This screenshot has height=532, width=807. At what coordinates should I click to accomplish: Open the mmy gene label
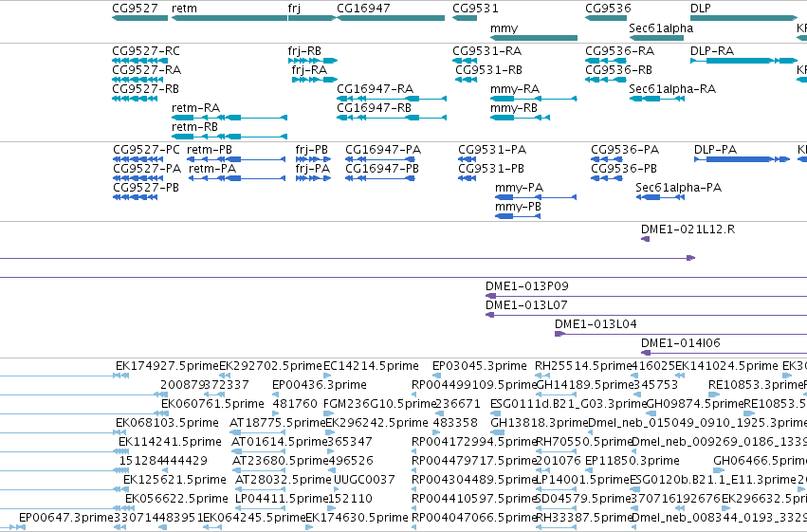pyautogui.click(x=504, y=28)
